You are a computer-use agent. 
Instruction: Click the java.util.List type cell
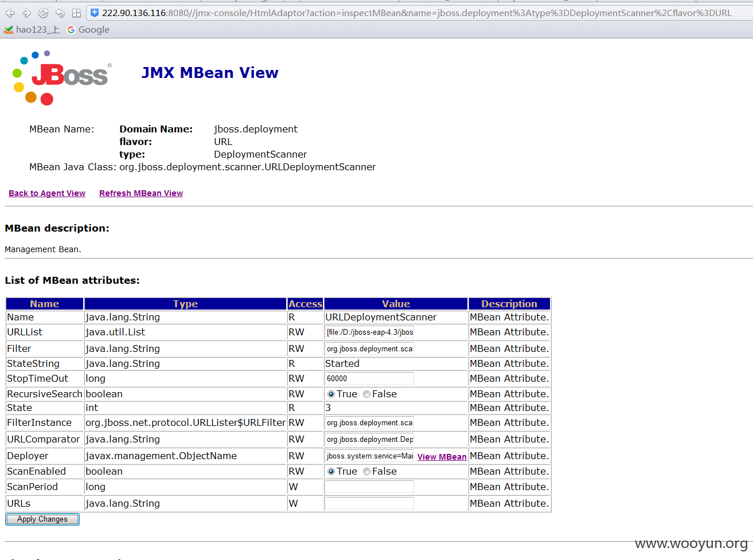(x=185, y=332)
